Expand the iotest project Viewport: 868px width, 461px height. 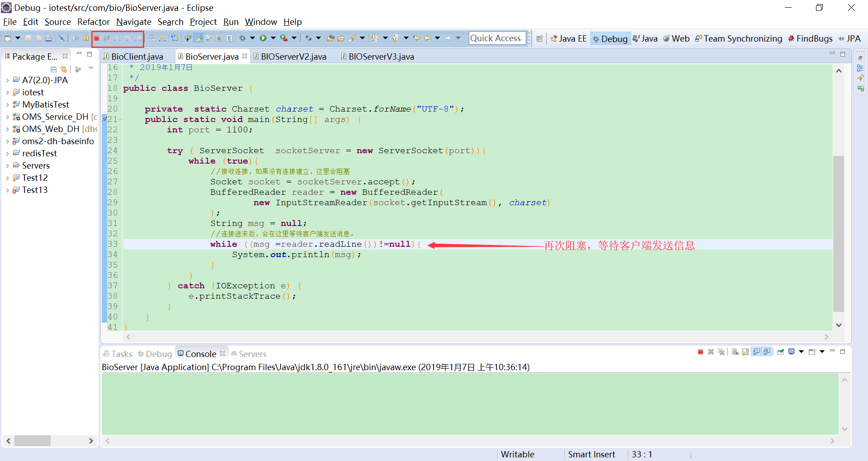(7, 93)
